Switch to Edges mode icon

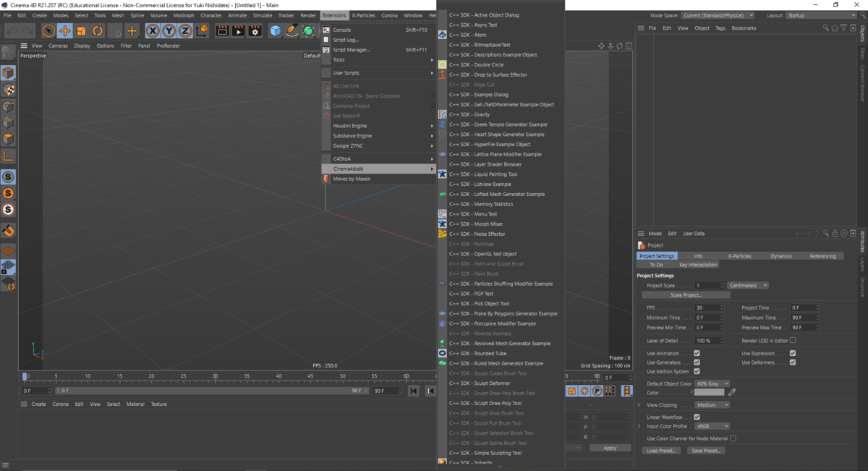pyautogui.click(x=8, y=123)
